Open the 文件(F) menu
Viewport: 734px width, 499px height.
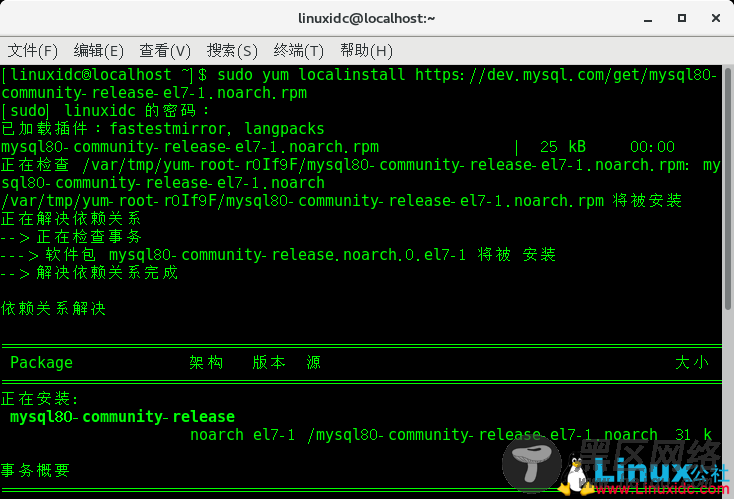(x=33, y=51)
